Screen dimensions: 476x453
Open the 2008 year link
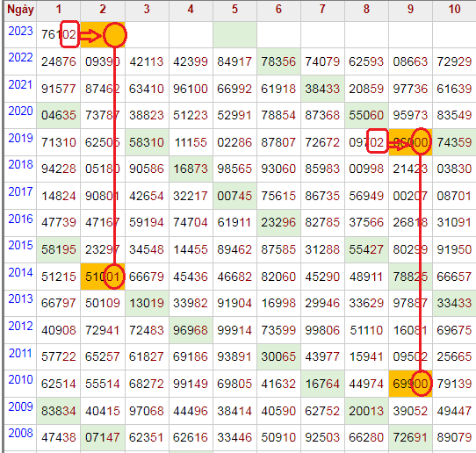pyautogui.click(x=20, y=433)
